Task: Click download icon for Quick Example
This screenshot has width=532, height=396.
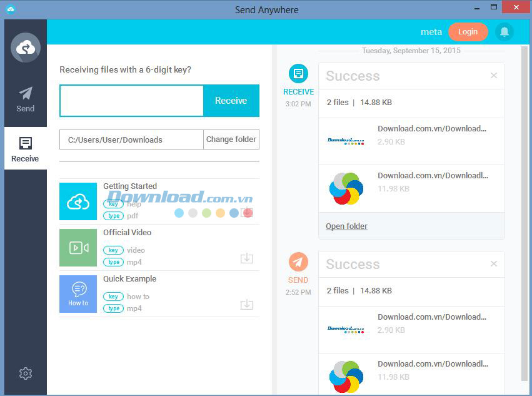Action: (247, 305)
